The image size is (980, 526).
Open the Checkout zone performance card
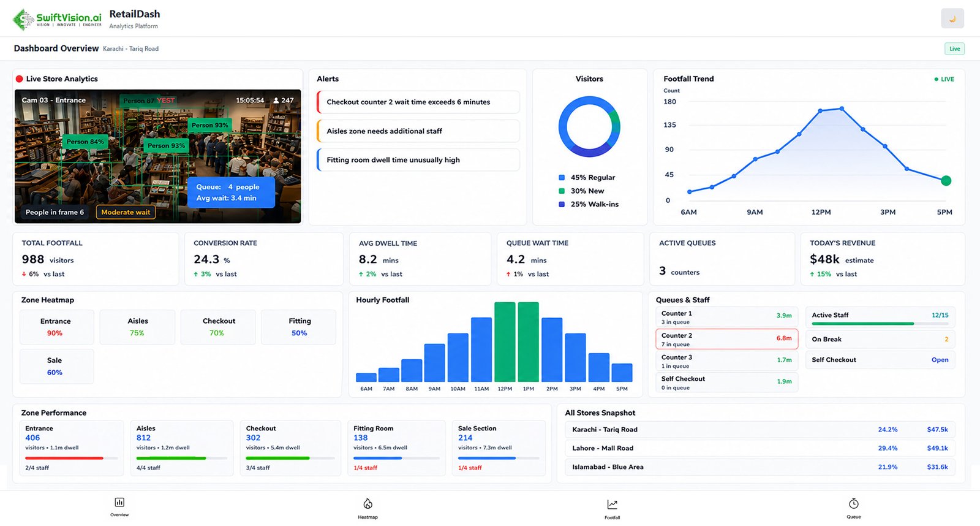pyautogui.click(x=290, y=448)
